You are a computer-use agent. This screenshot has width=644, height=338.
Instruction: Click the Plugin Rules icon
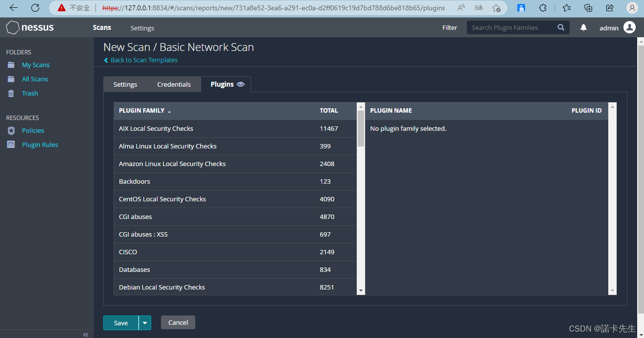11,145
